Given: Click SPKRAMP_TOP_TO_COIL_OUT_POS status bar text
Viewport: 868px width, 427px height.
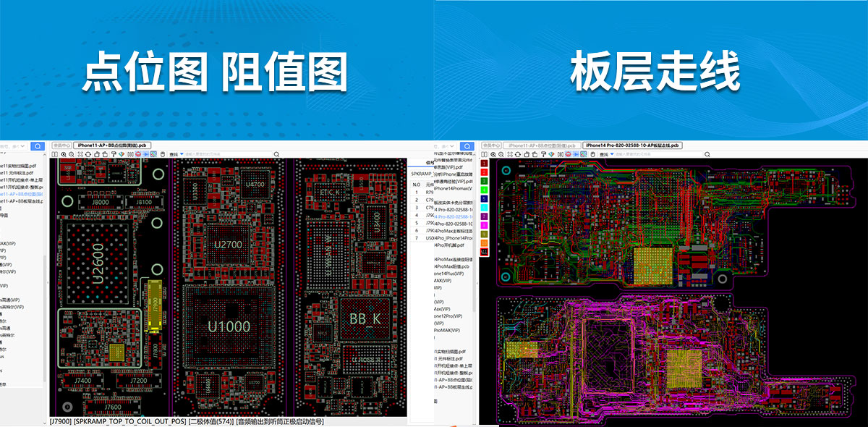Looking at the screenshot, I should click(x=129, y=421).
